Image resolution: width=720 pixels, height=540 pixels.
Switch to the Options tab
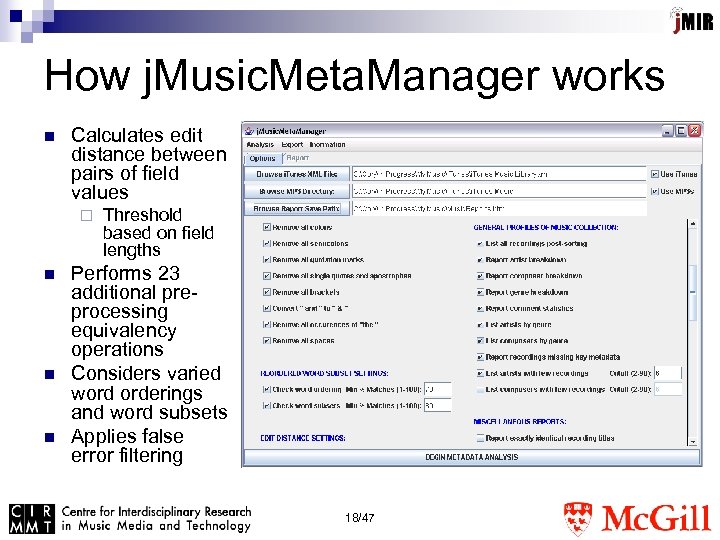click(262, 158)
